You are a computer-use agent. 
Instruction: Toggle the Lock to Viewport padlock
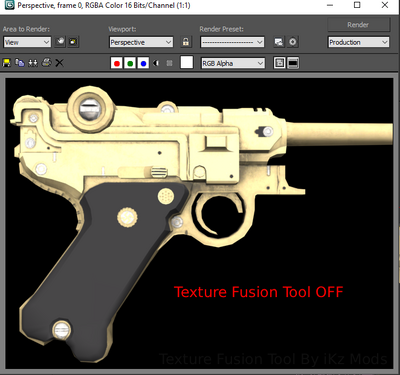(186, 42)
